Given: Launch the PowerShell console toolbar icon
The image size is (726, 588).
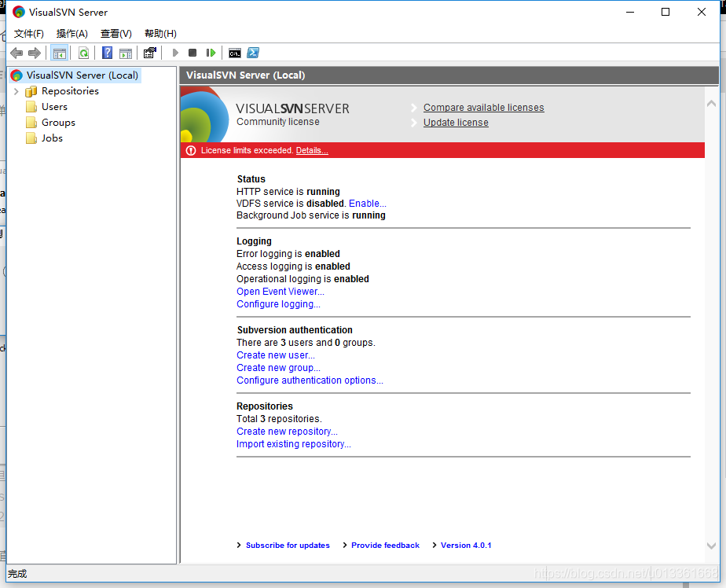Looking at the screenshot, I should pyautogui.click(x=253, y=53).
